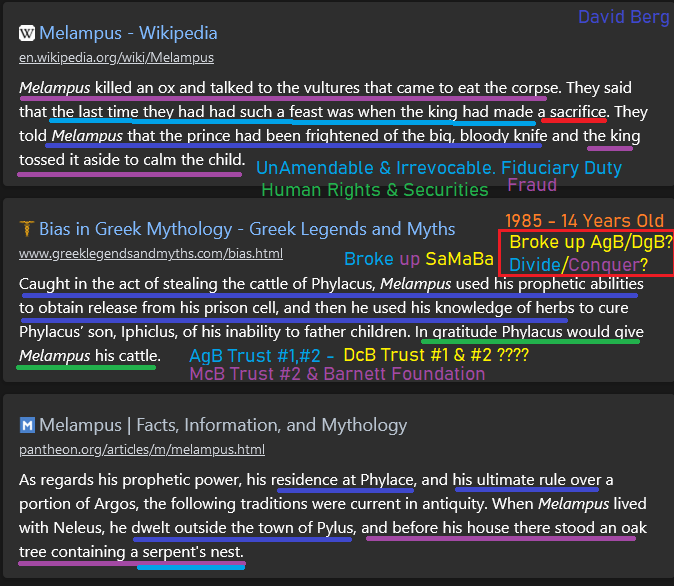Click the caduceus favicon beside Bias result
The width and height of the screenshot is (674, 586).
coord(27,228)
